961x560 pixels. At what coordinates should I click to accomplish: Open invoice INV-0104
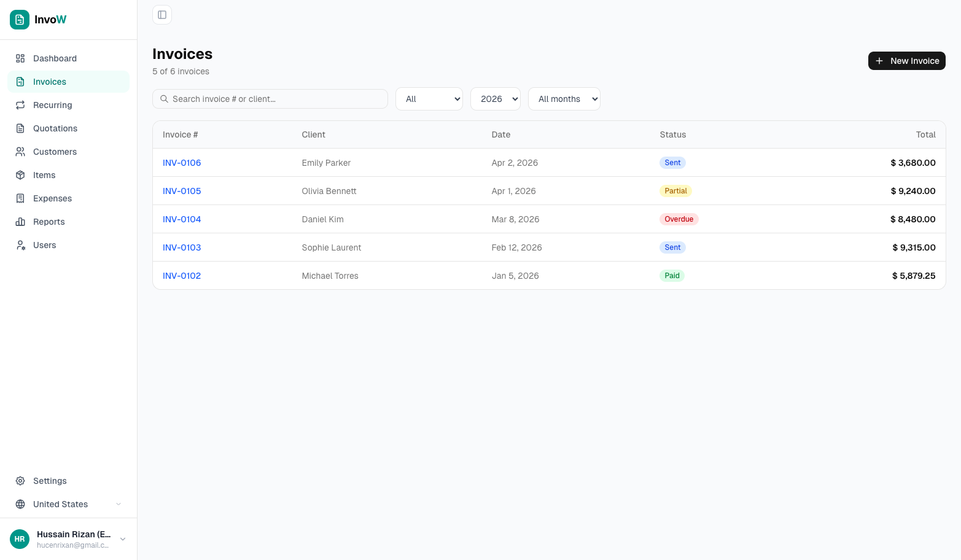[182, 219]
